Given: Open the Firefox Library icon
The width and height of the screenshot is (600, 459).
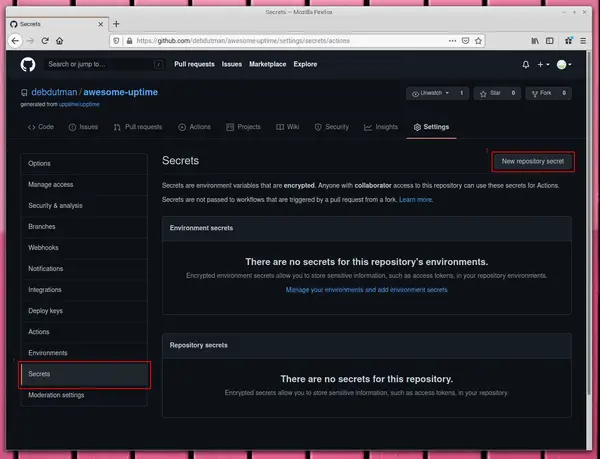Looking at the screenshot, I should tap(536, 41).
